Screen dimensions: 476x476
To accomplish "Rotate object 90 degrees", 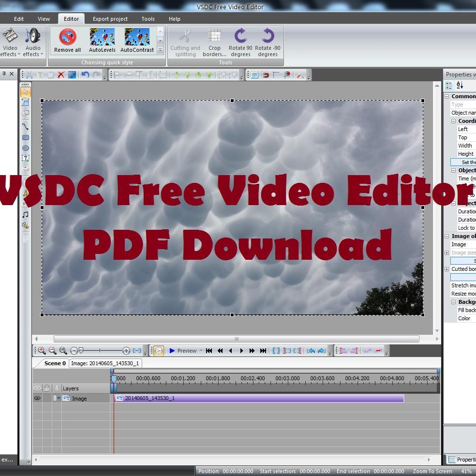I will pyautogui.click(x=240, y=43).
